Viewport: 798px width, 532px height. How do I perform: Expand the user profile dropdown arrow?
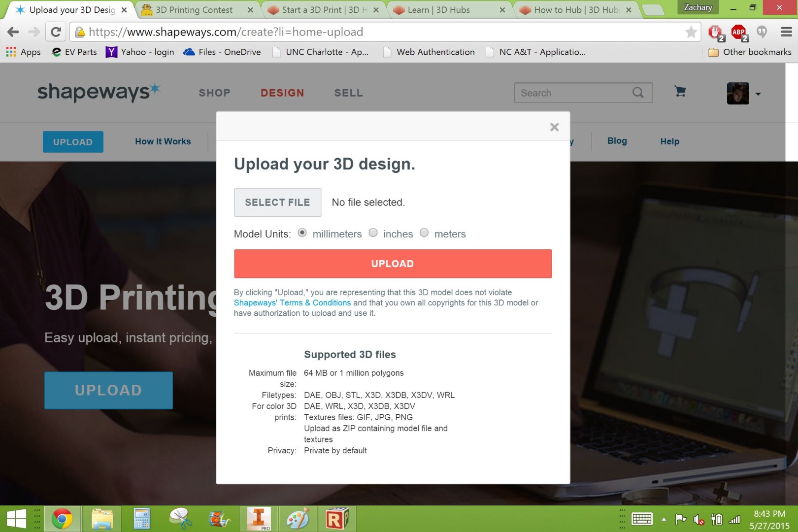758,94
